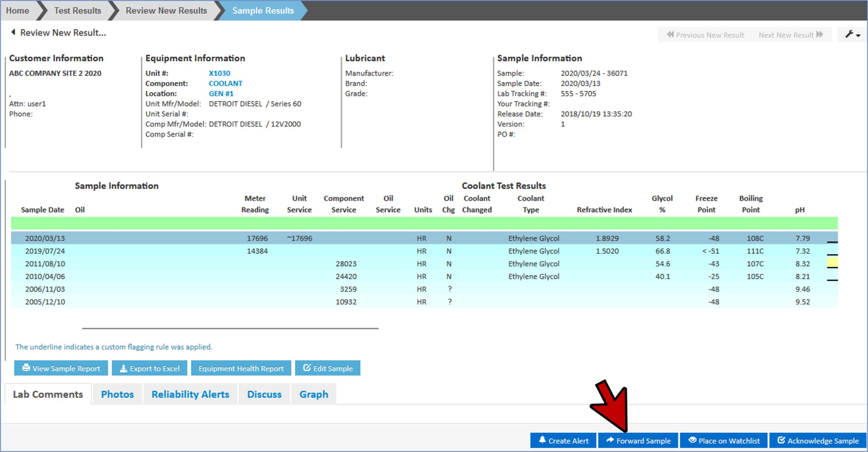Click the Forward Sample arrow button

[x=638, y=440]
